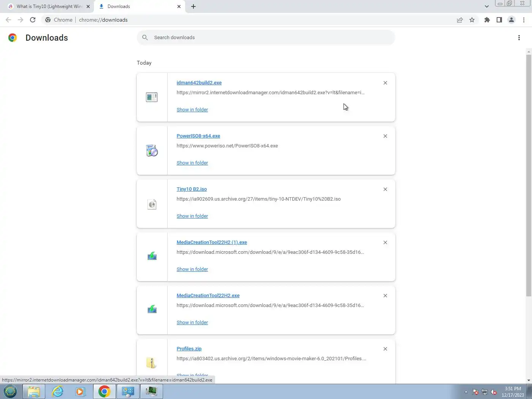Remove MediaCreationTool22H2 (1).exe from list
This screenshot has width=532, height=399.
(385, 242)
